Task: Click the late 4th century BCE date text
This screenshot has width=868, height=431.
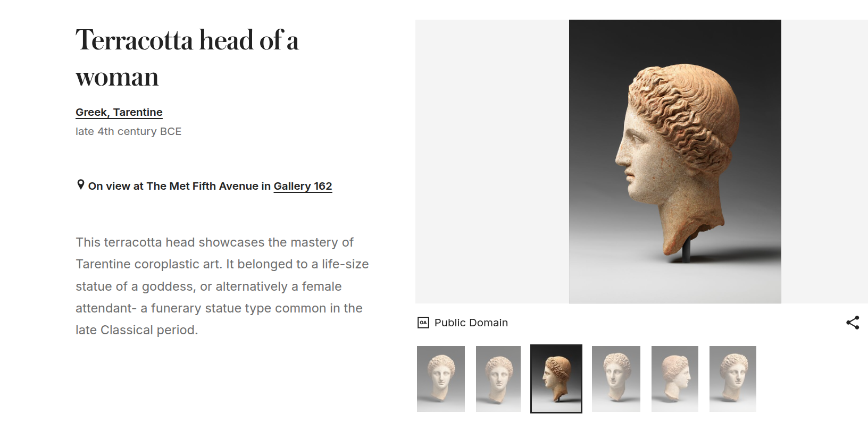Action: [128, 131]
